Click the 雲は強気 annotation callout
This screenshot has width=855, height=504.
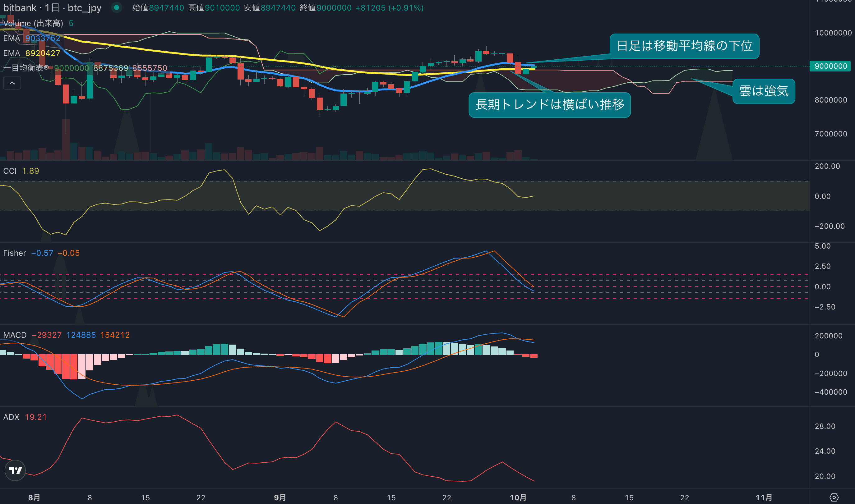click(x=764, y=91)
